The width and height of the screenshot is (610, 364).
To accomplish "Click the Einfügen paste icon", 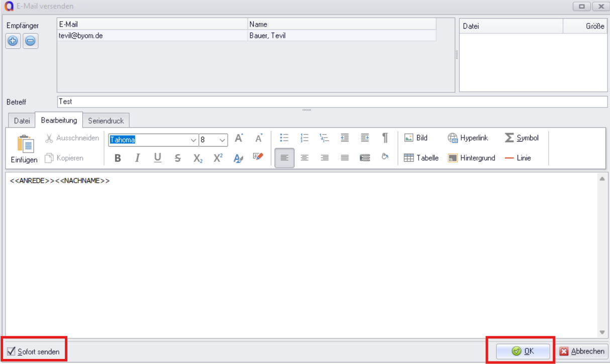I will tap(24, 145).
